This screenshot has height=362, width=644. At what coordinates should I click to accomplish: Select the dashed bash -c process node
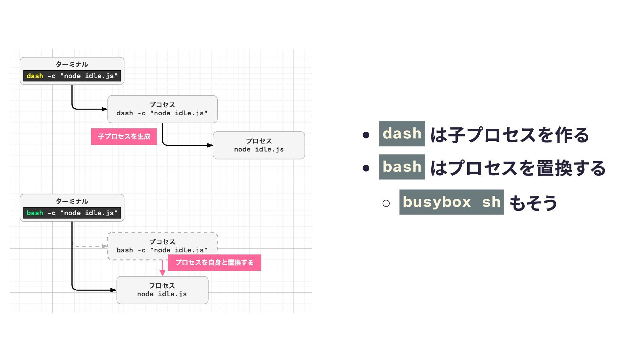(x=162, y=246)
